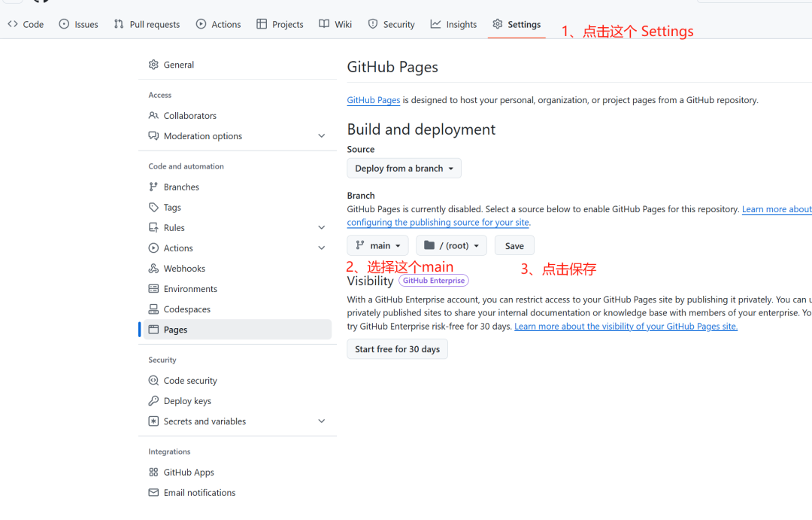The image size is (812, 520).
Task: Switch to the Actions tab in top navigation
Action: 219,24
